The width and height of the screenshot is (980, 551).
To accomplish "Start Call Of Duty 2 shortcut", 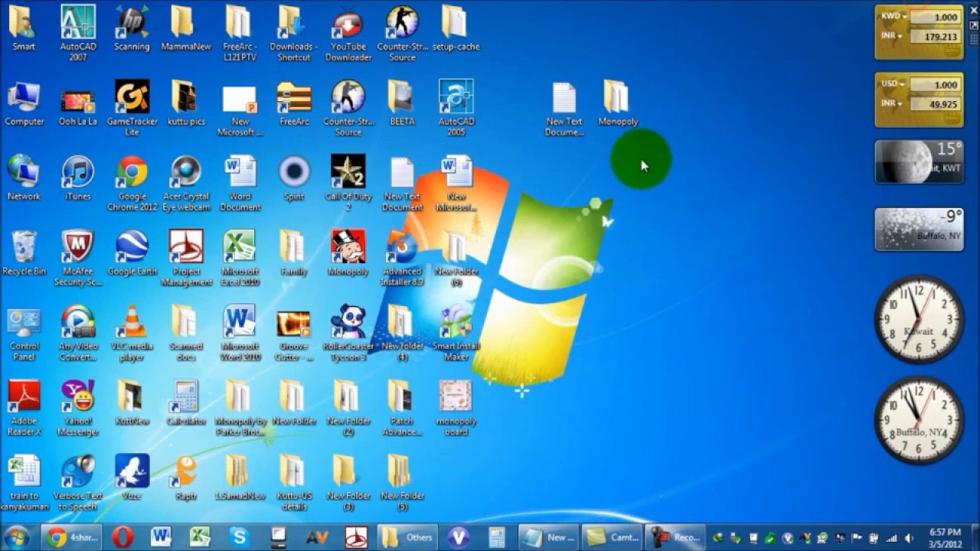I will click(x=348, y=184).
